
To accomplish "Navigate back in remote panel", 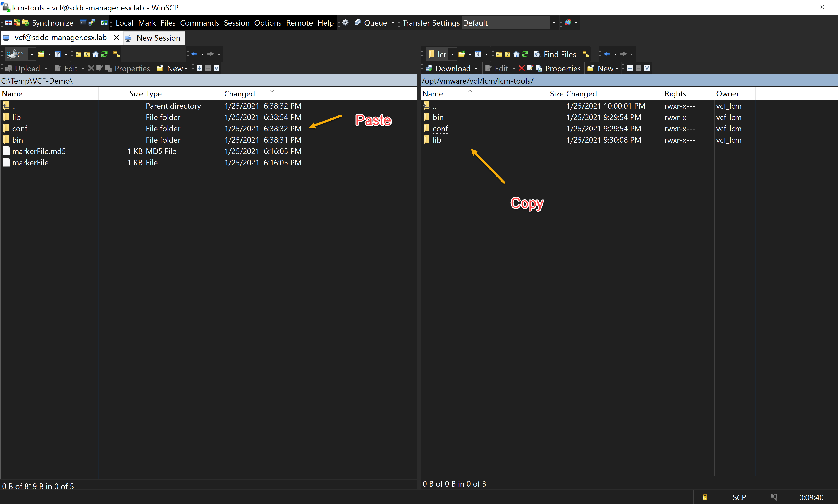I will [x=607, y=54].
